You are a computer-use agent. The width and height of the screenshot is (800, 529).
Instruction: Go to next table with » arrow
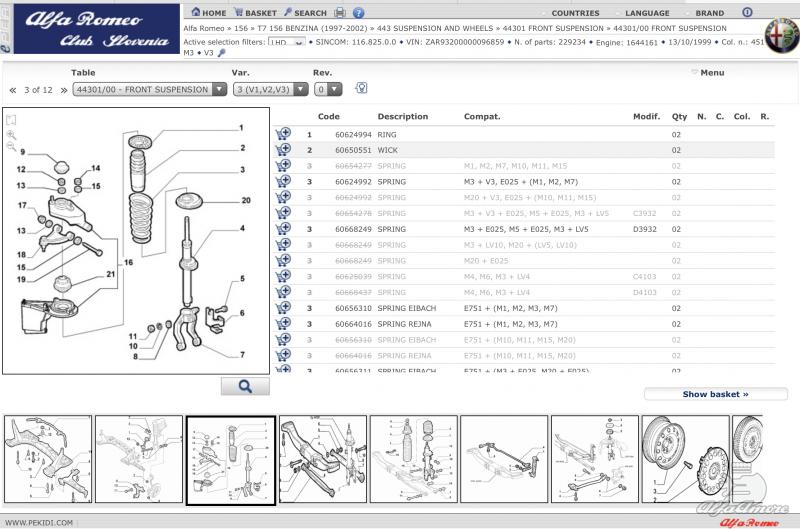pos(64,90)
